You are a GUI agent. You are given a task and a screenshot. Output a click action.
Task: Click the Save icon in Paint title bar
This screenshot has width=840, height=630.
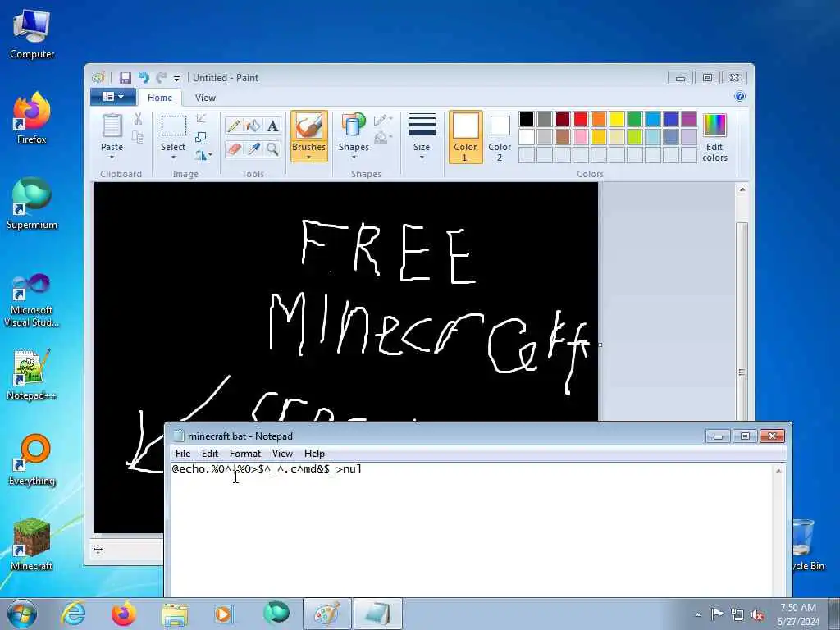(126, 78)
